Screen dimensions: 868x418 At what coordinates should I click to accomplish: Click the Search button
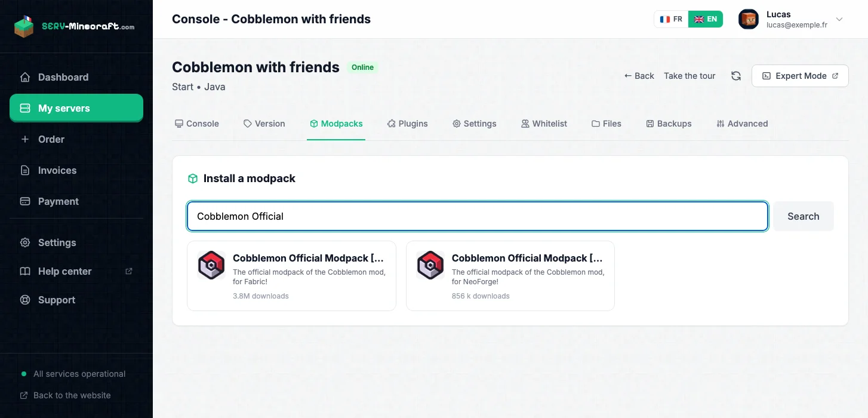804,216
